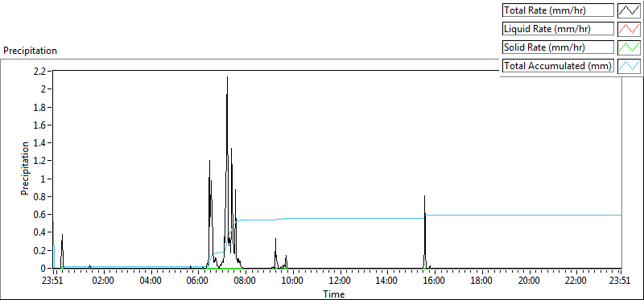This screenshot has width=644, height=300.
Task: Click the Solid Rate green line swatch
Action: (x=630, y=47)
